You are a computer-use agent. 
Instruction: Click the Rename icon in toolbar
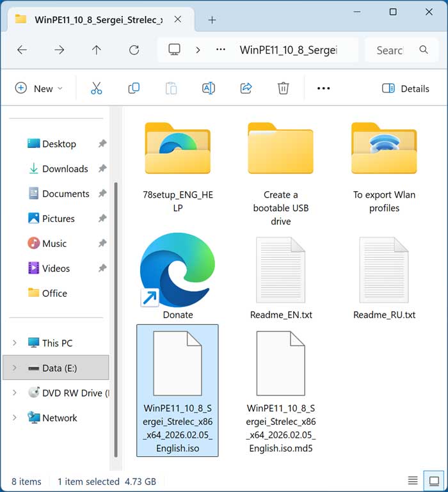(x=209, y=88)
